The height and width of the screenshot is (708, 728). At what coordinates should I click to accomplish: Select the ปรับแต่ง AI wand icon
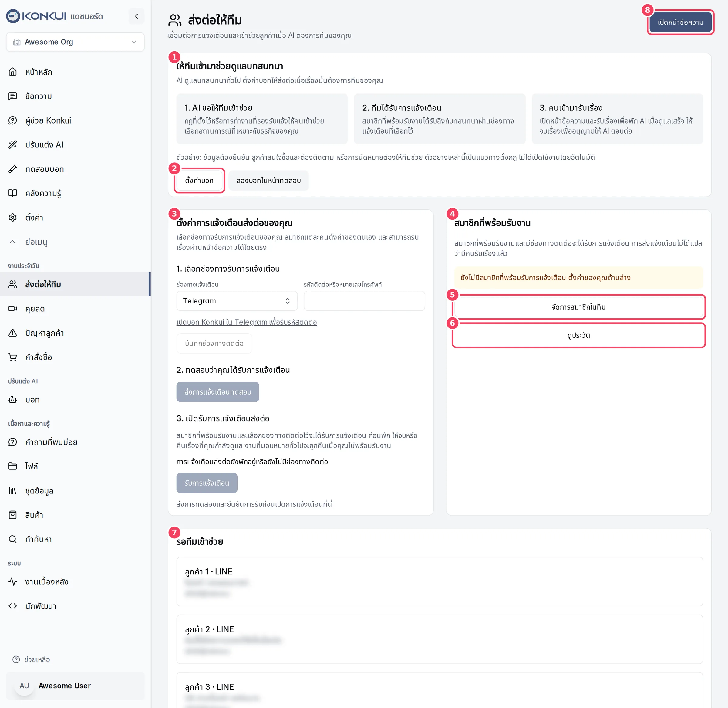13,145
